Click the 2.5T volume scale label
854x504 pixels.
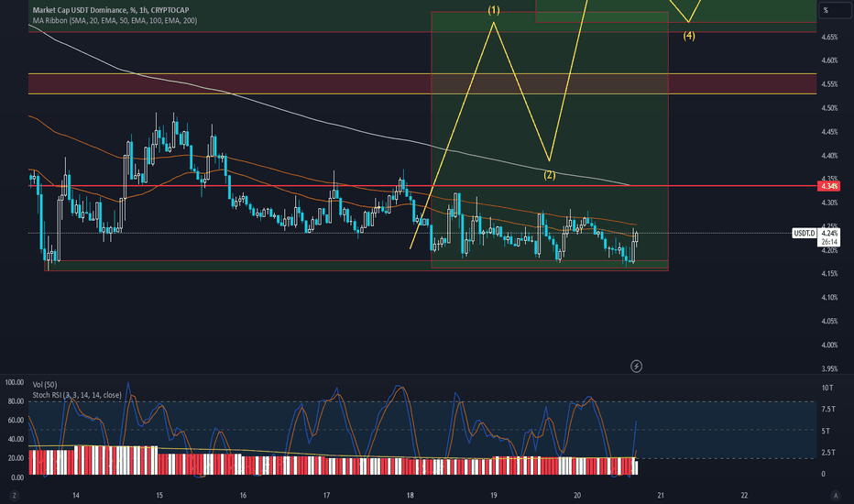827,453
